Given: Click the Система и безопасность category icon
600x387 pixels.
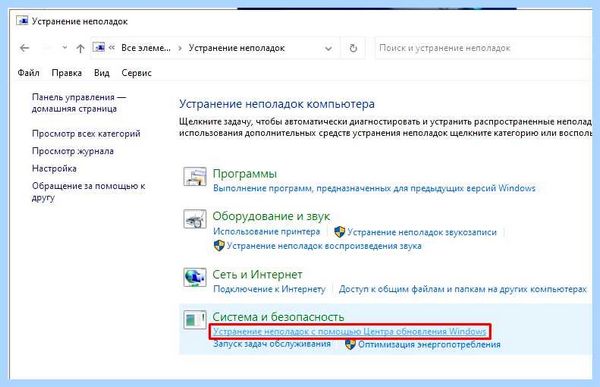Looking at the screenshot, I should pyautogui.click(x=195, y=319).
